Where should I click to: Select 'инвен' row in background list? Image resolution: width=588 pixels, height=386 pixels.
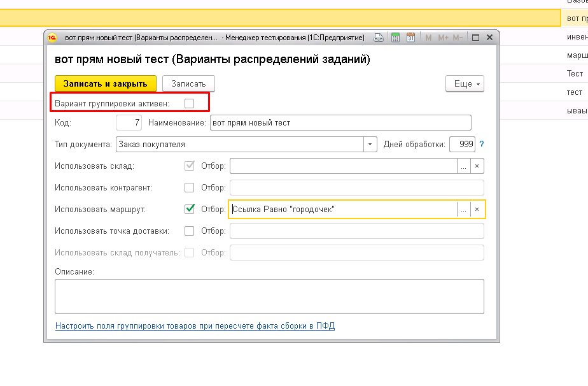click(577, 37)
